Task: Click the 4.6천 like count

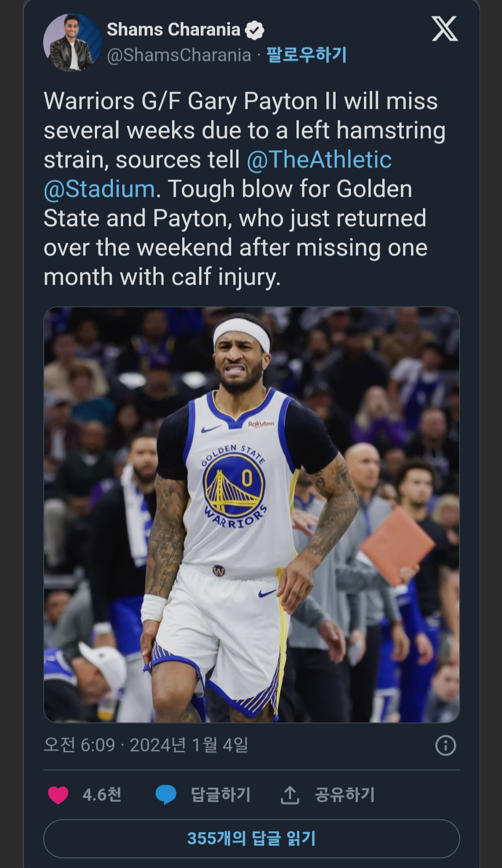Action: click(x=102, y=795)
